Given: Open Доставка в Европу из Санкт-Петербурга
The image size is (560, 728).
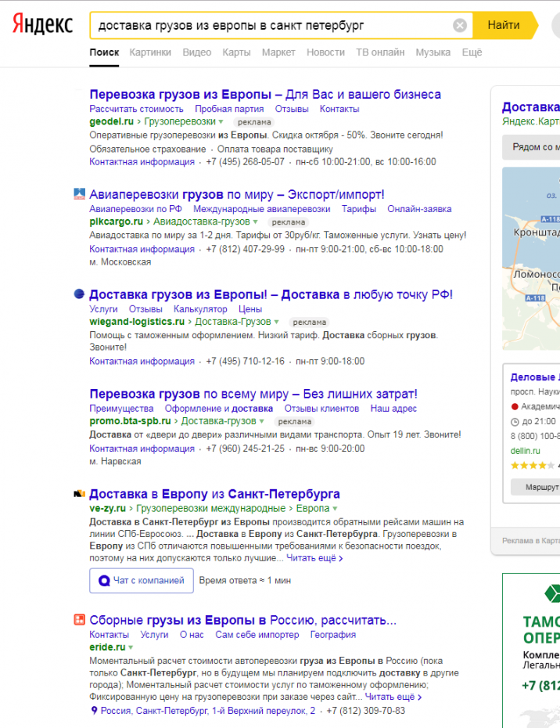Looking at the screenshot, I should 215,494.
